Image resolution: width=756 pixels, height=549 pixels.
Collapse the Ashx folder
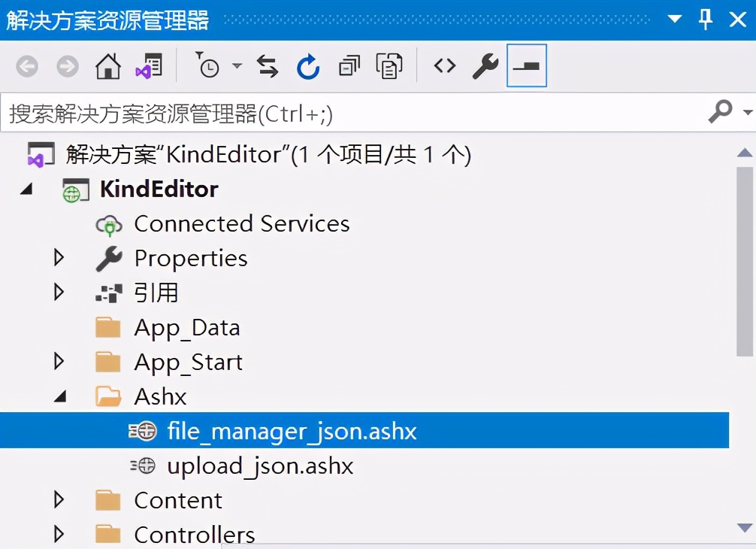click(x=61, y=396)
